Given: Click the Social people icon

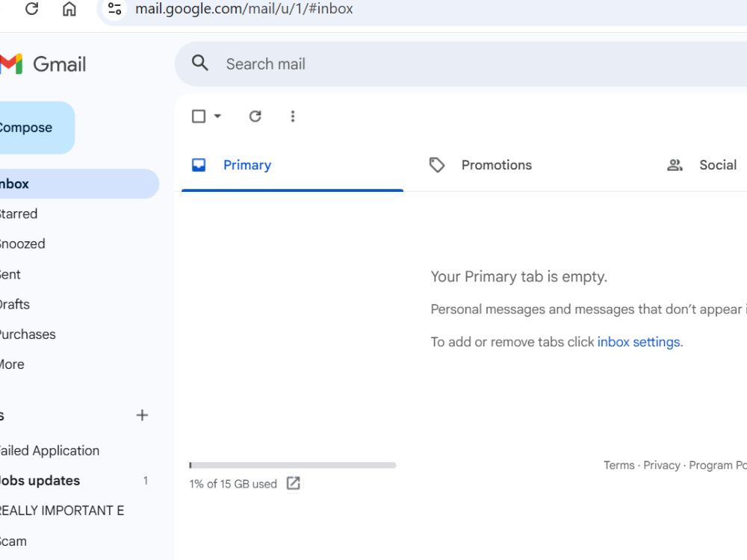Looking at the screenshot, I should [675, 165].
